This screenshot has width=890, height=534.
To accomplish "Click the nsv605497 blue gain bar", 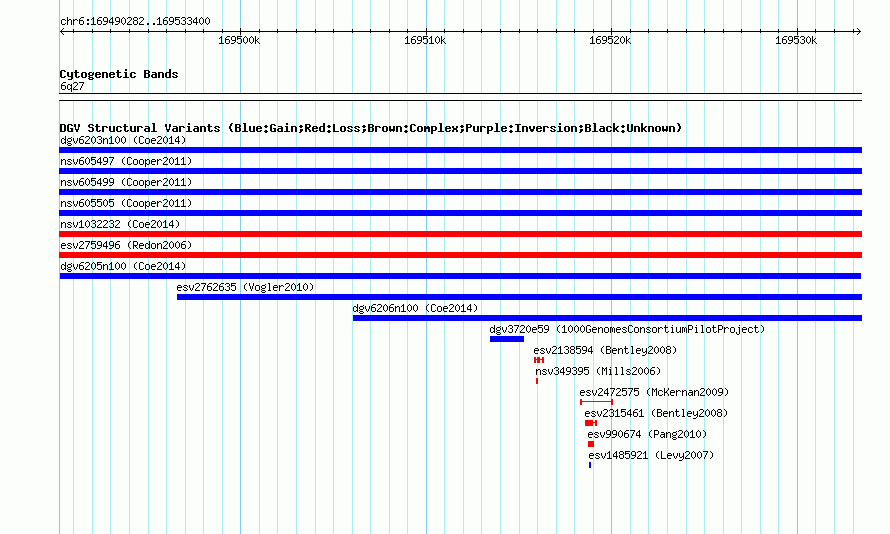I will coord(460,171).
